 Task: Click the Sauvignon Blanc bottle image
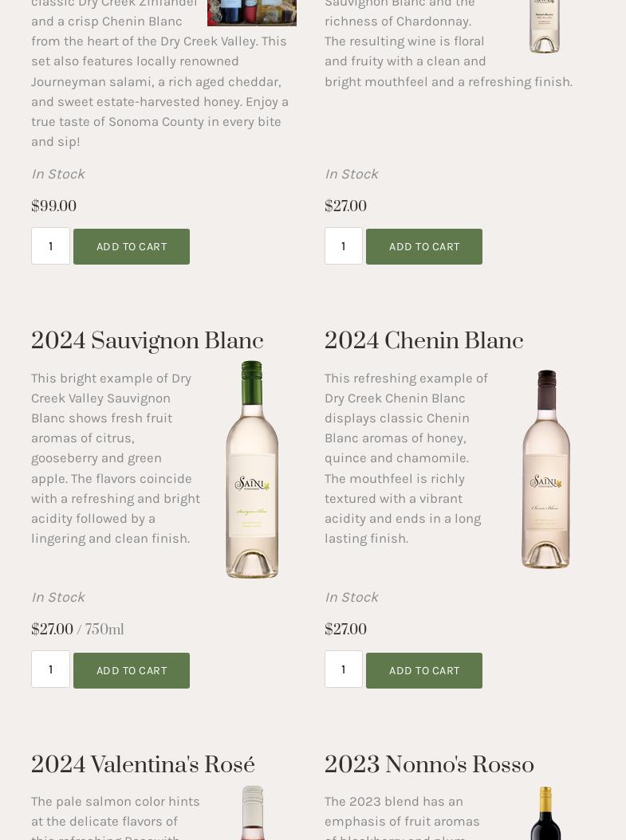252,469
